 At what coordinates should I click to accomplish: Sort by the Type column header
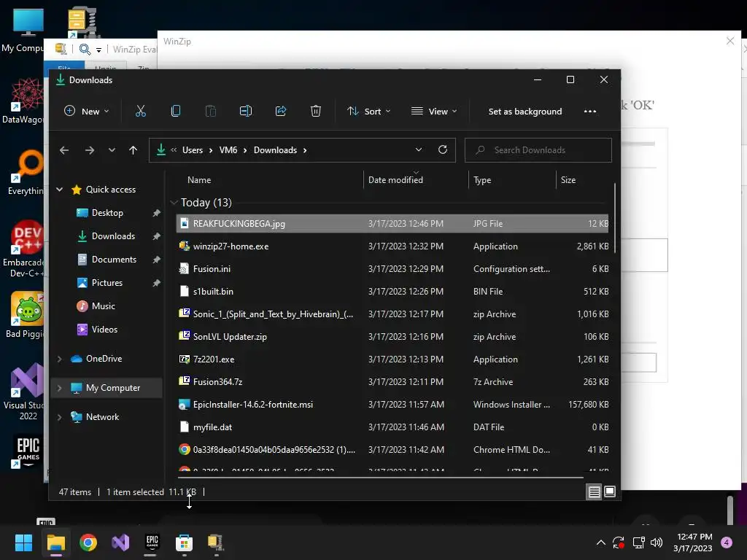point(512,180)
